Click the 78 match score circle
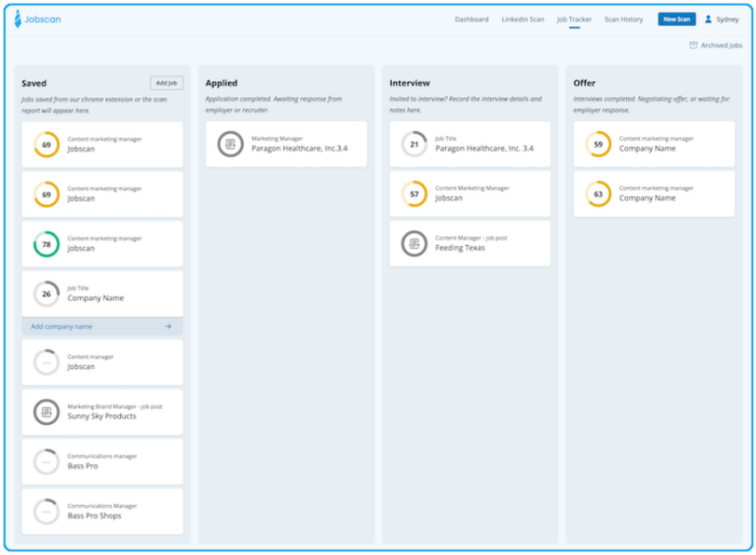The image size is (756, 555). [46, 244]
